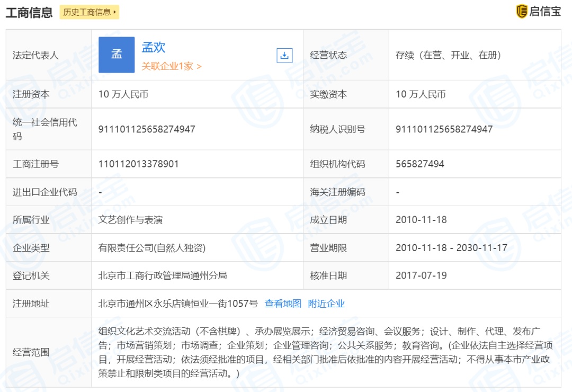Select 北京市工商行政管理局通州分局 authority text
The height and width of the screenshot is (392, 572).
point(163,275)
